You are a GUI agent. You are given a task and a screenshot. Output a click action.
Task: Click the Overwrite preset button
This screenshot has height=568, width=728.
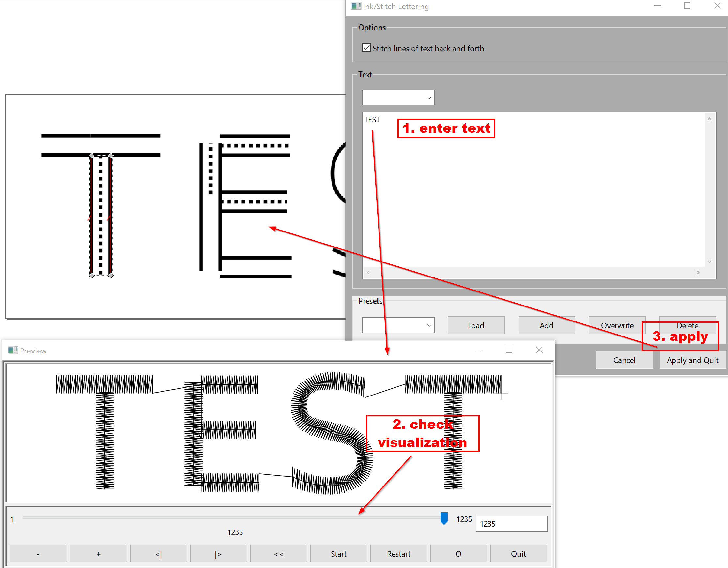617,325
